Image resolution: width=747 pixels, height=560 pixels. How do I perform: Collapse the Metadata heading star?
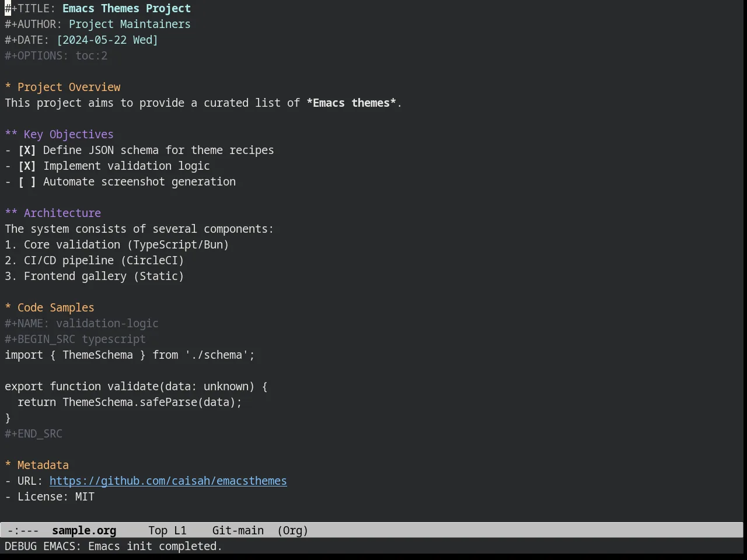coord(8,465)
